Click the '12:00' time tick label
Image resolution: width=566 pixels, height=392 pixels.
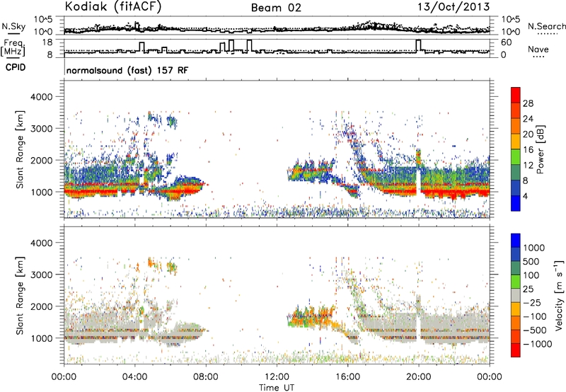tap(277, 377)
